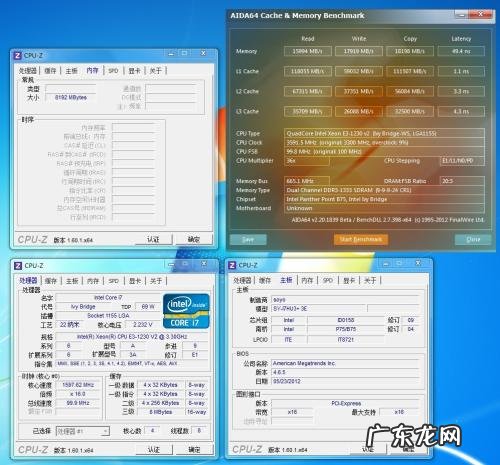Click the CPU Type field in AIDA64
Image resolution: width=500 pixels, height=465 pixels.
click(384, 133)
